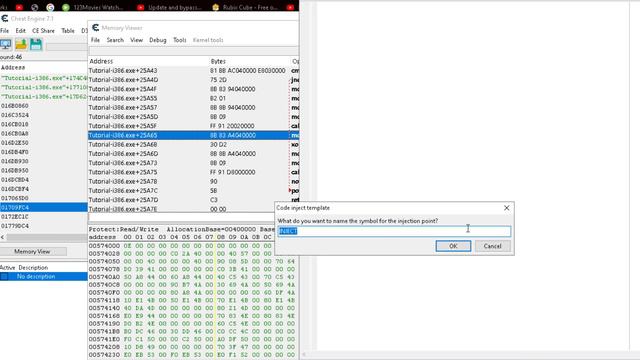Click the scroll-left arrow of the address list
The width and height of the screenshot is (640, 360).
(2, 237)
